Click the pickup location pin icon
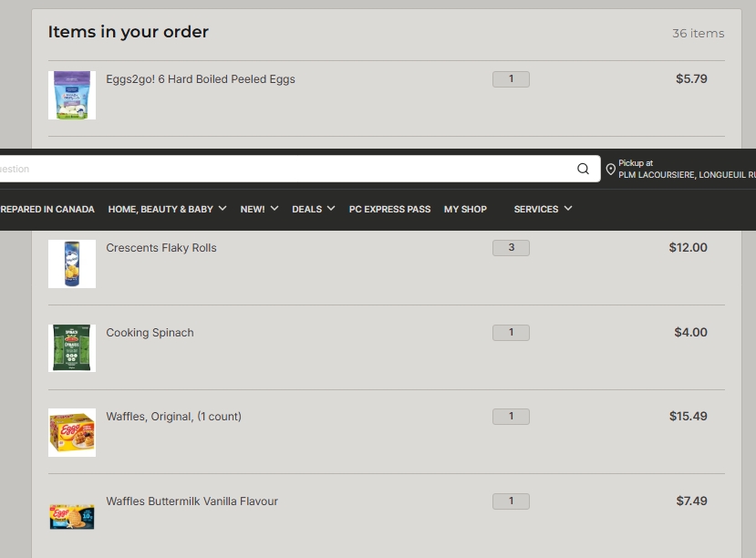 [610, 170]
